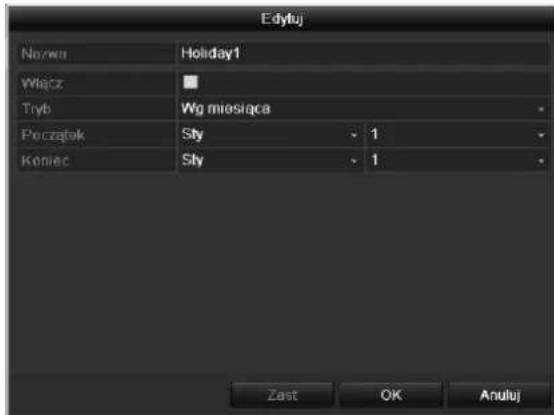Open the Początek day dropdown showing 1
This screenshot has width=554, height=415.
pos(458,135)
